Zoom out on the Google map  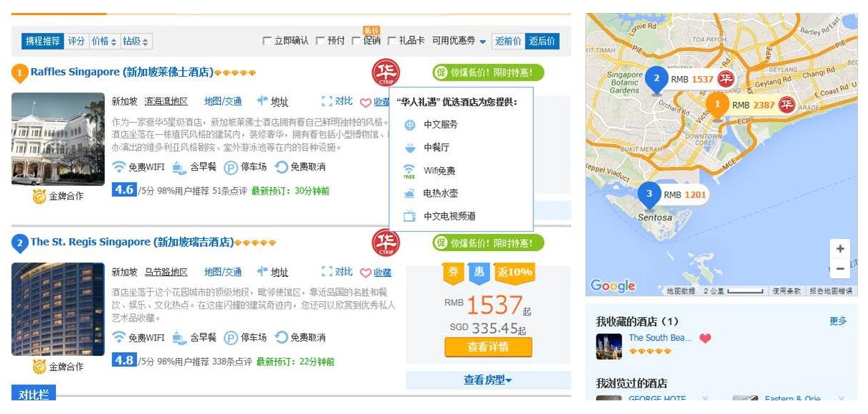pos(840,269)
